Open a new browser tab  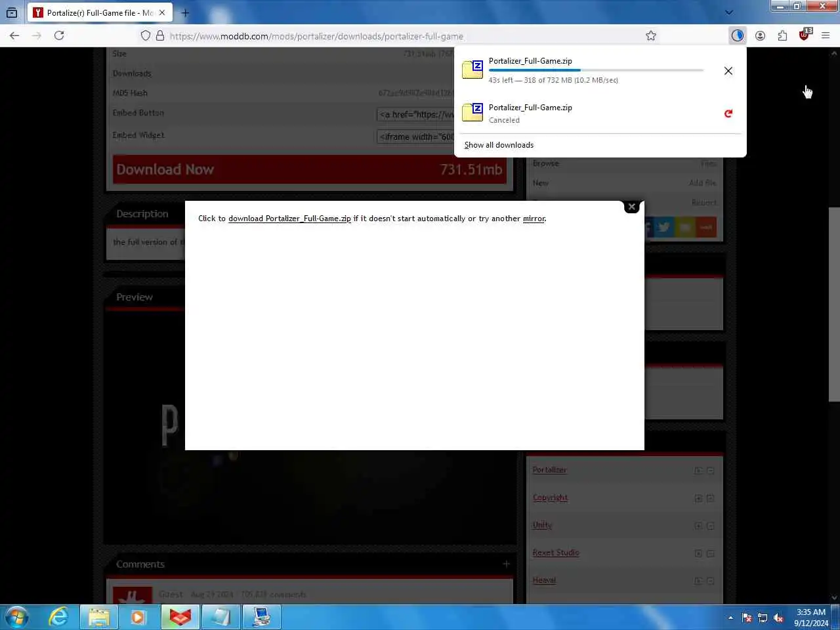(185, 12)
